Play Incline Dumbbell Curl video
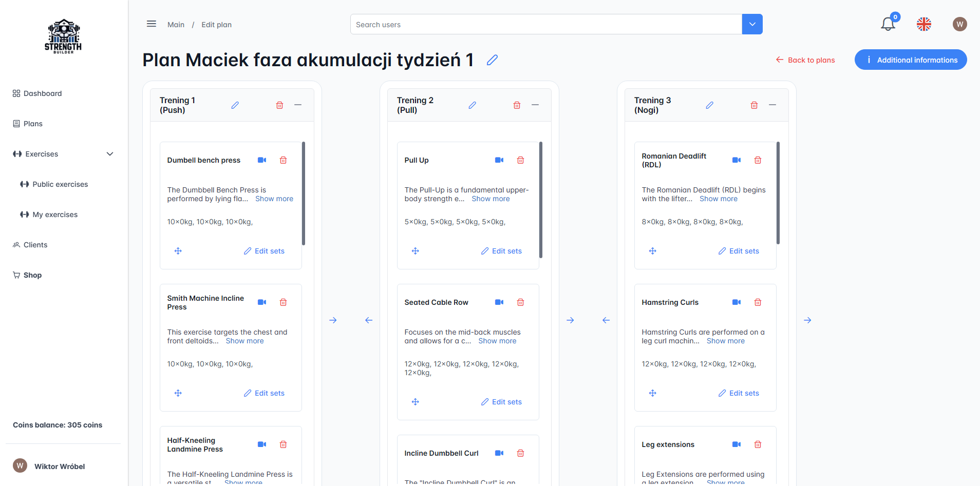This screenshot has width=980, height=486. pos(499,453)
